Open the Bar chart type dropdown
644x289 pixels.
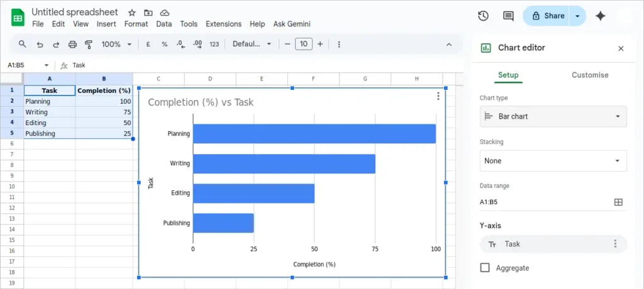tap(553, 116)
